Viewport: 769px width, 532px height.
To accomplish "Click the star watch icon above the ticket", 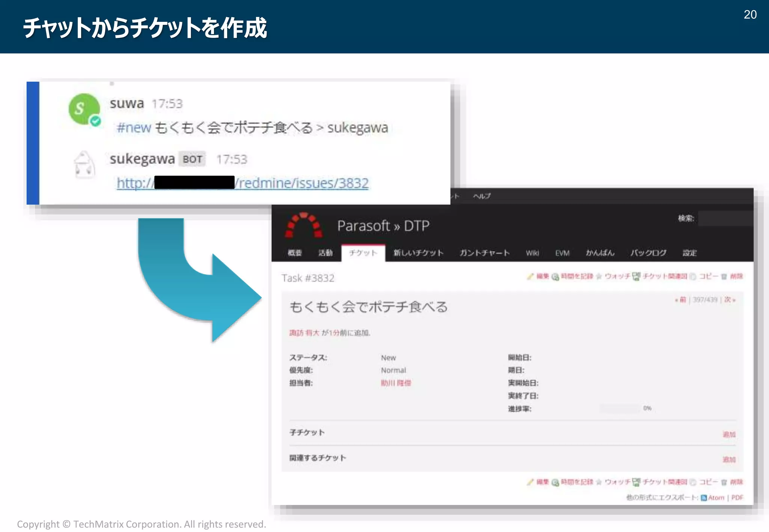I will [599, 277].
